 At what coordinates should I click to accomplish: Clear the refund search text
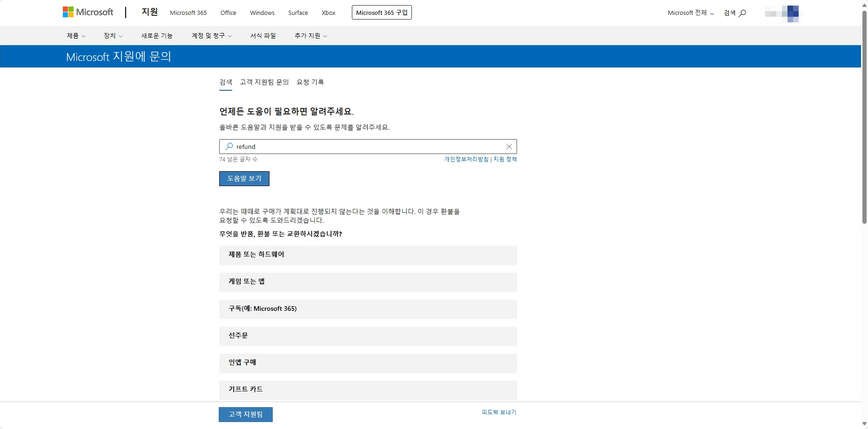[x=509, y=147]
